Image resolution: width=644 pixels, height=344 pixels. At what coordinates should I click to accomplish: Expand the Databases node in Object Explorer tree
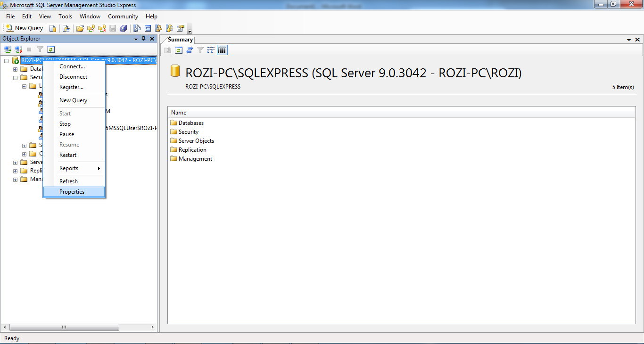coord(16,69)
